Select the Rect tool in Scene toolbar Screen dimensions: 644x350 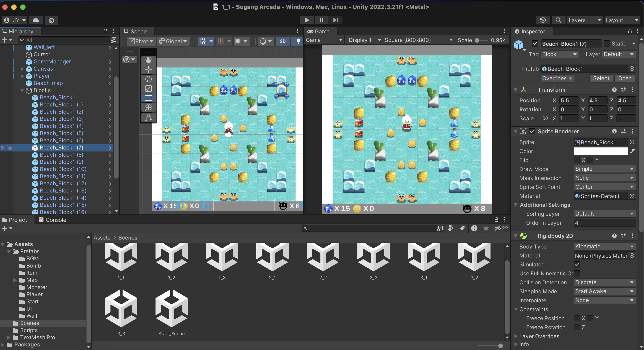tap(149, 98)
